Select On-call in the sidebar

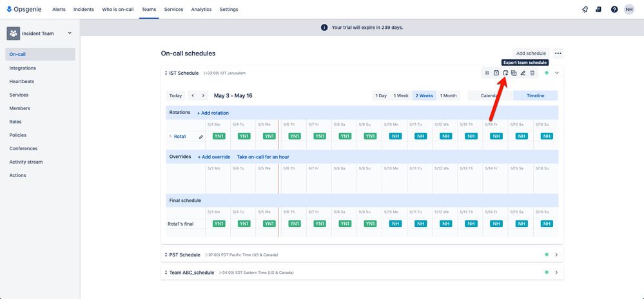(40, 54)
